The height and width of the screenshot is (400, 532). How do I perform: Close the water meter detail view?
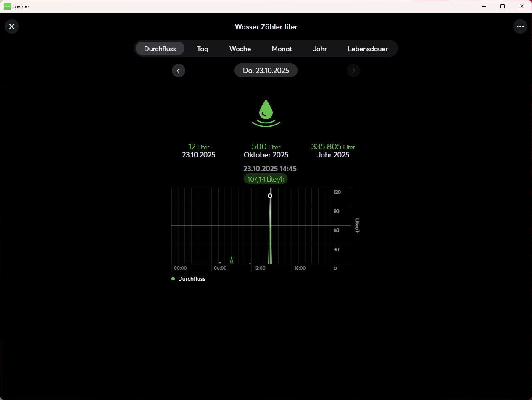[x=12, y=26]
